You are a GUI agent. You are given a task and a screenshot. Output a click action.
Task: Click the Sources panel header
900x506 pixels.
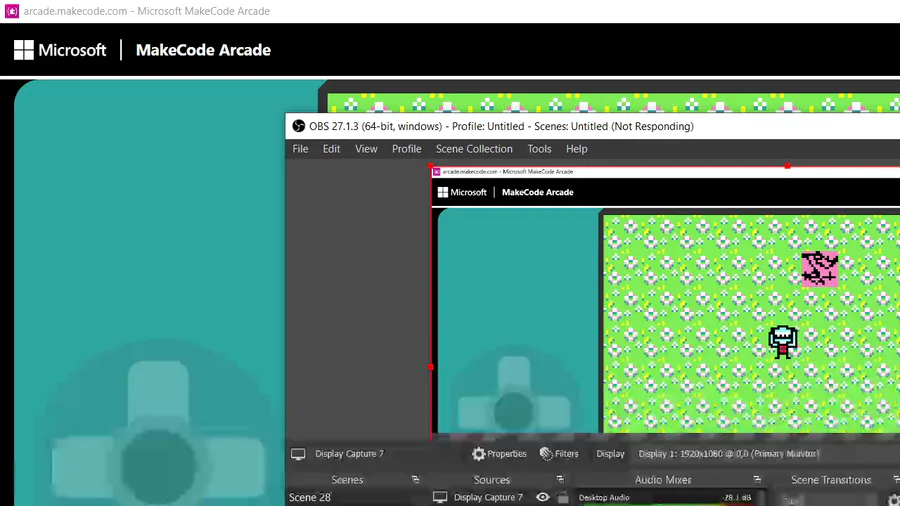tap(491, 480)
